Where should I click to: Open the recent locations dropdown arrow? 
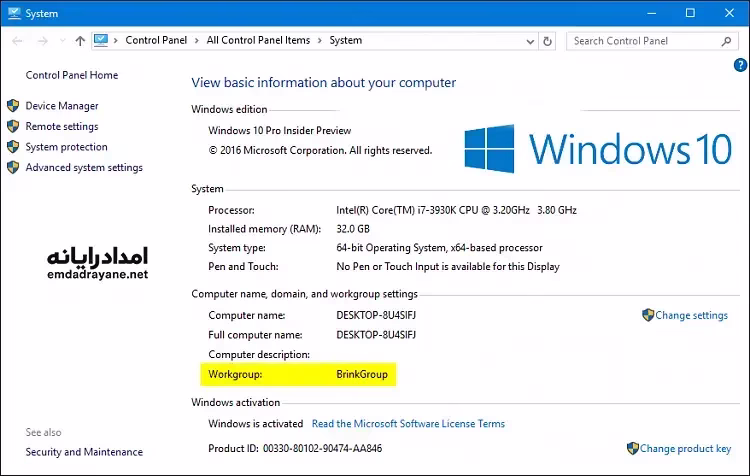(x=61, y=41)
